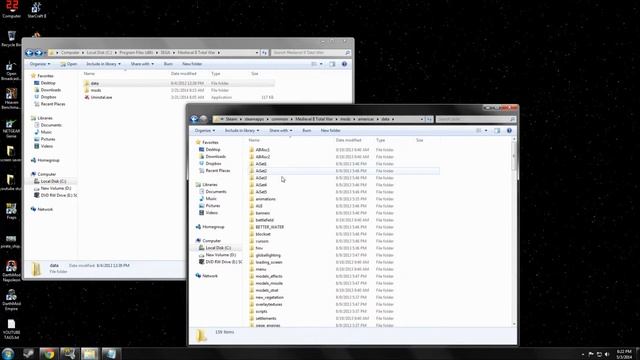
Task: Click 'americas' in front window address path
Action: coord(366,119)
